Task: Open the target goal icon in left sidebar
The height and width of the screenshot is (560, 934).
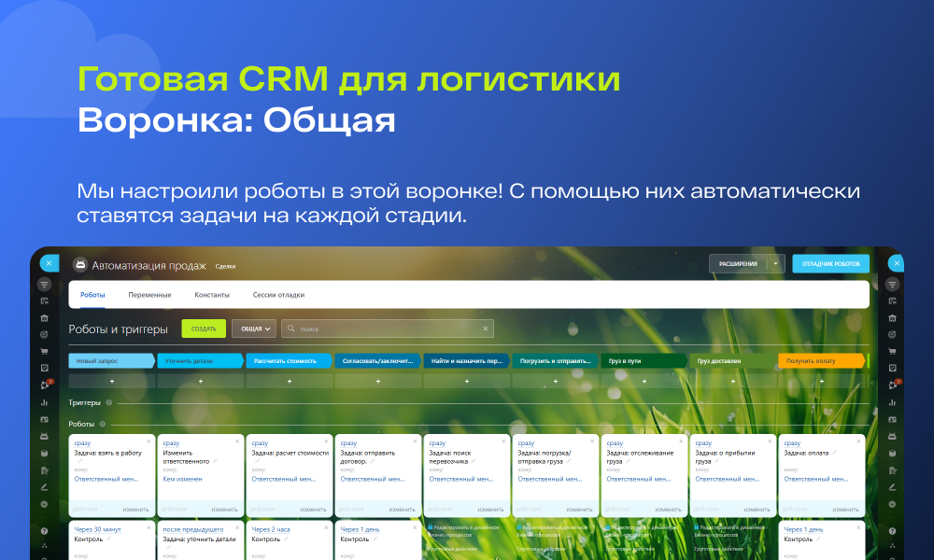Action: pos(44,335)
